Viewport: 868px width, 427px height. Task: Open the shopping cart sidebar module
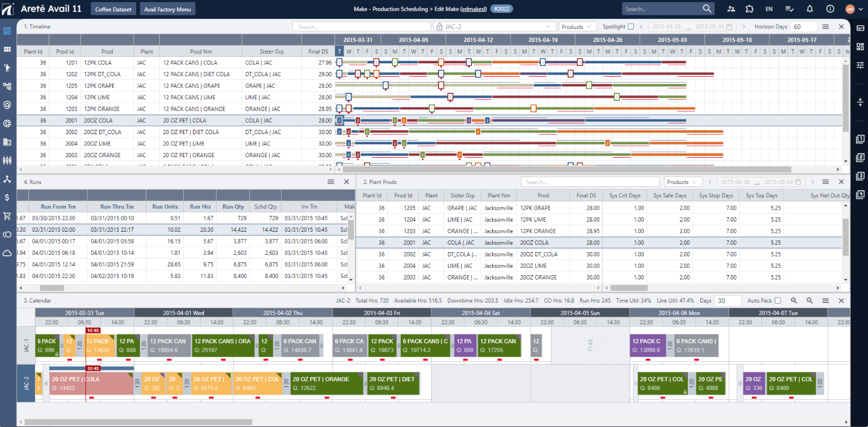click(7, 216)
